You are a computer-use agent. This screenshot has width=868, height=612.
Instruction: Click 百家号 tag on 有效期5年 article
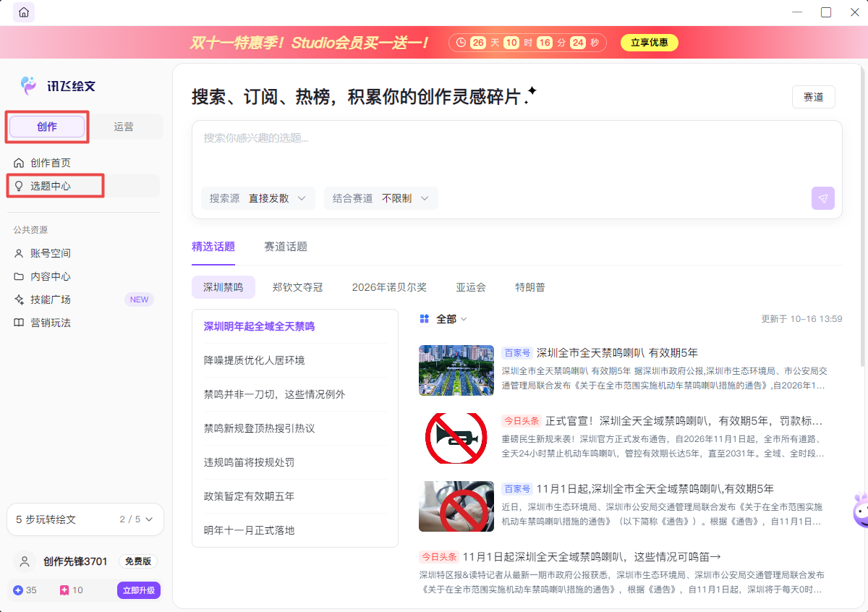[x=517, y=353]
